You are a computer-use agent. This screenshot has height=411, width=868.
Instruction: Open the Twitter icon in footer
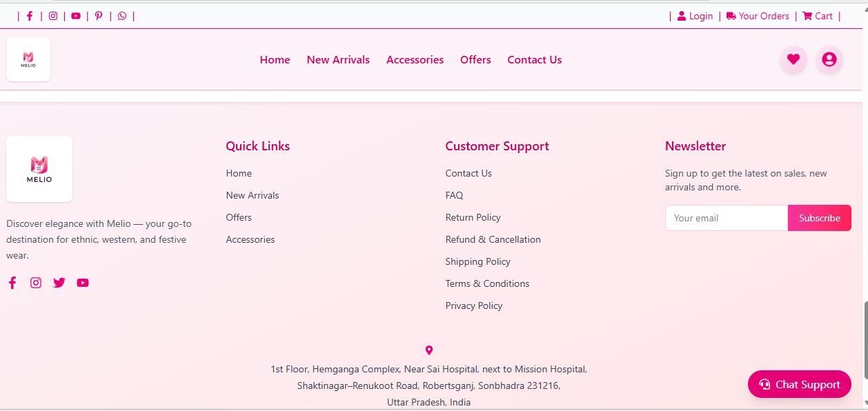point(59,283)
